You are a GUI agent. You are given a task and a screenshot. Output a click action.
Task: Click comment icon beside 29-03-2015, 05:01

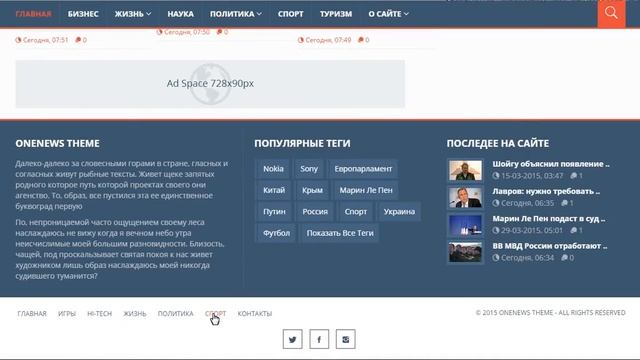tap(573, 231)
